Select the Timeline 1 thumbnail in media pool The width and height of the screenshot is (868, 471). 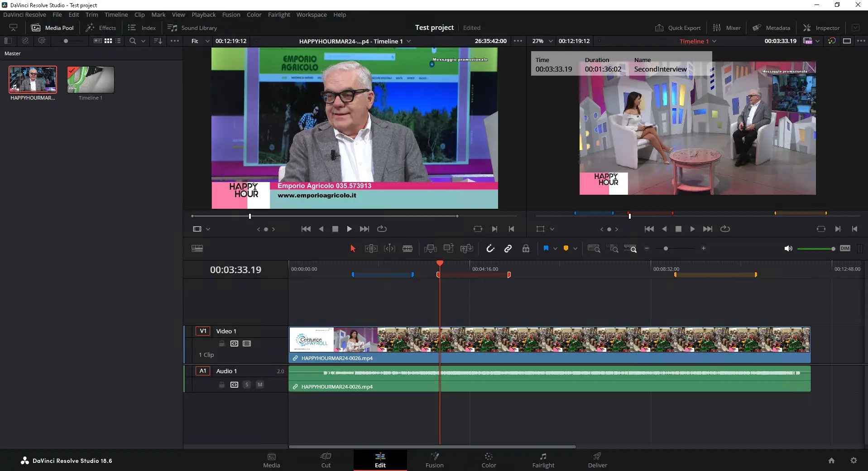coord(91,80)
